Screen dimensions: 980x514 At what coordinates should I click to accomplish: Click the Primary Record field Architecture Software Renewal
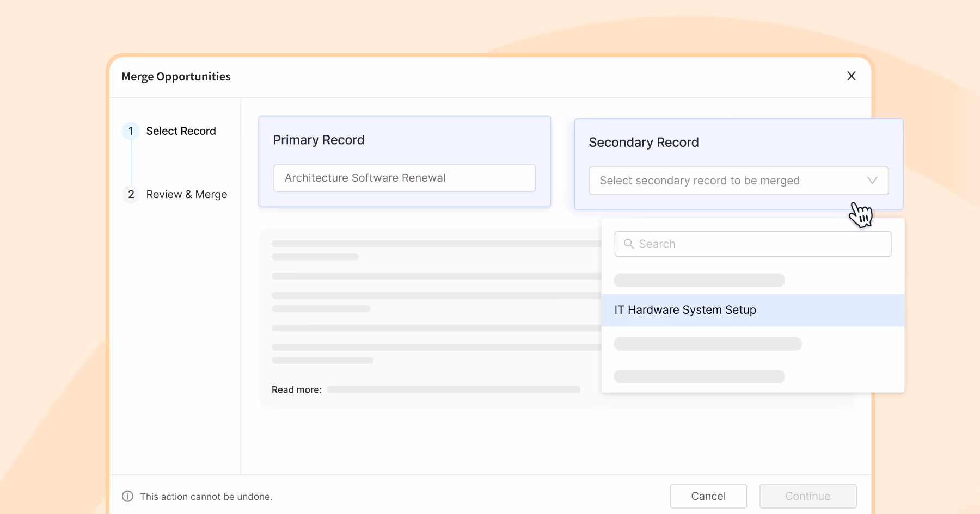[405, 178]
